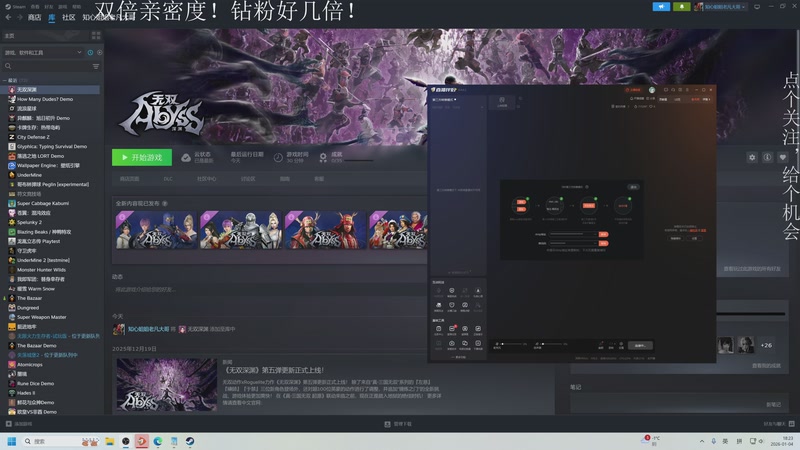800x450 pixels.
Task: Open the first DLC thumbnail card
Action: [156, 230]
